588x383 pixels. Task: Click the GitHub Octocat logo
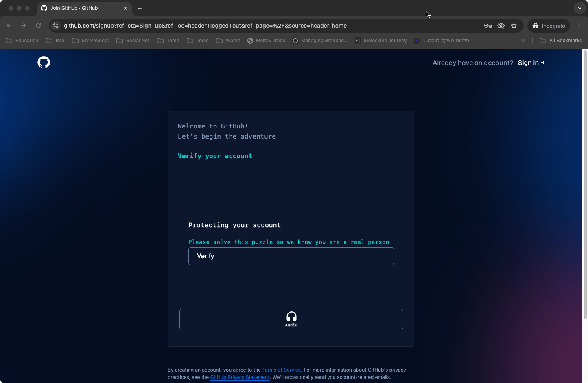coord(44,63)
